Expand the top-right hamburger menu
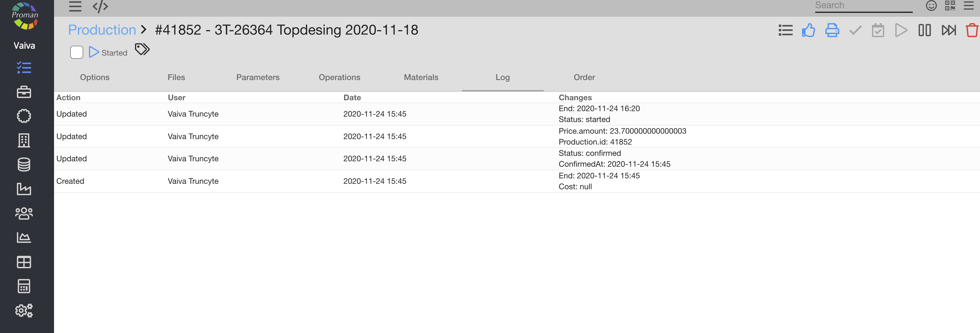This screenshot has height=333, width=980. (969, 6)
